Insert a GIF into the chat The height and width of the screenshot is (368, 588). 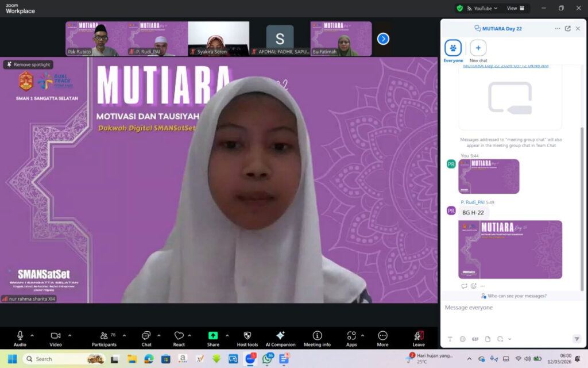point(475,339)
